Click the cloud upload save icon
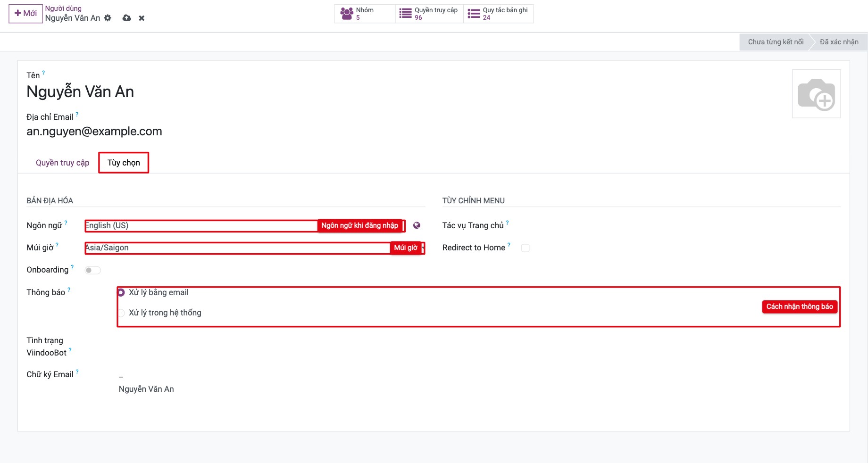The image size is (868, 463). tap(126, 18)
